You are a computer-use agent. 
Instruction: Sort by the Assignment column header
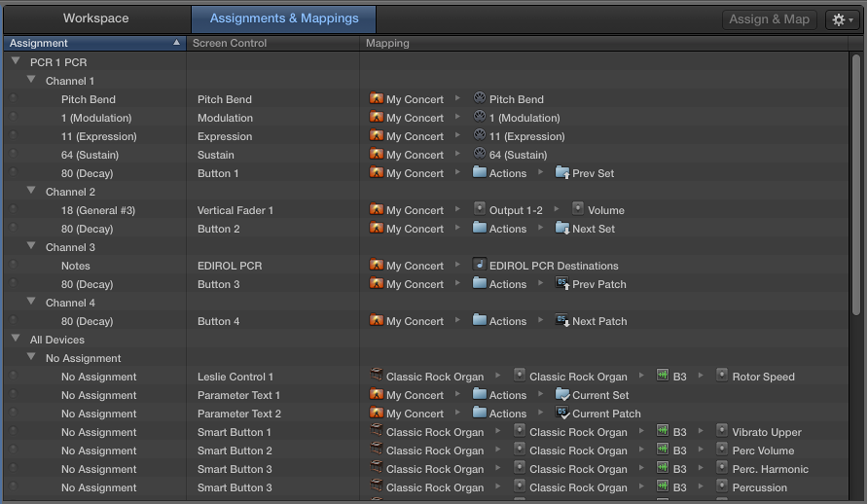(94, 43)
